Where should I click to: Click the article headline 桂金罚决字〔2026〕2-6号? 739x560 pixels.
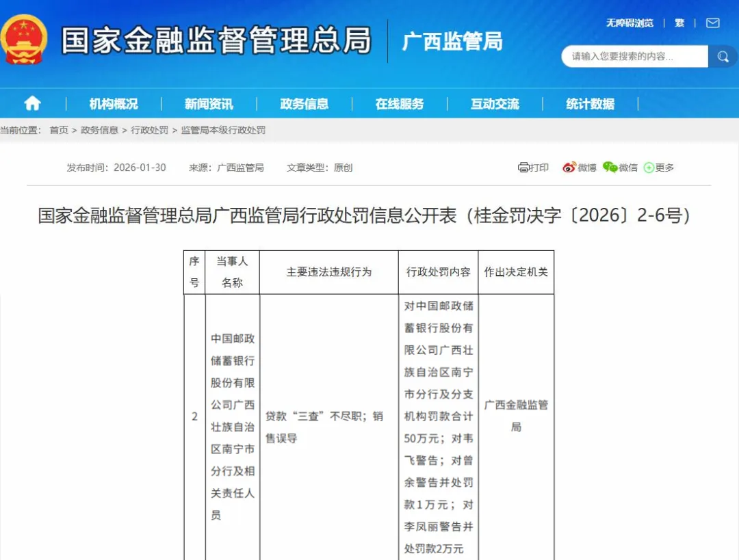[364, 215]
